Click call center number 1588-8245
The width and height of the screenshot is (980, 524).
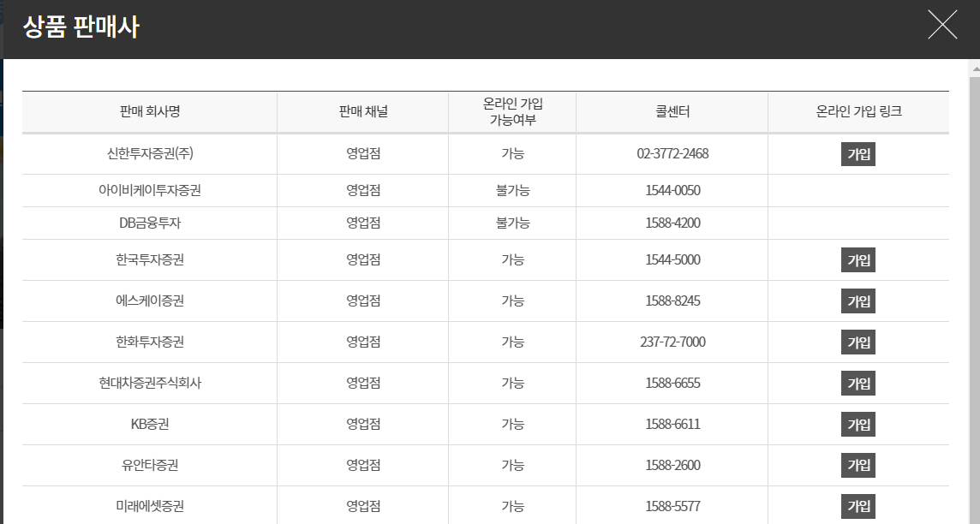[672, 301]
